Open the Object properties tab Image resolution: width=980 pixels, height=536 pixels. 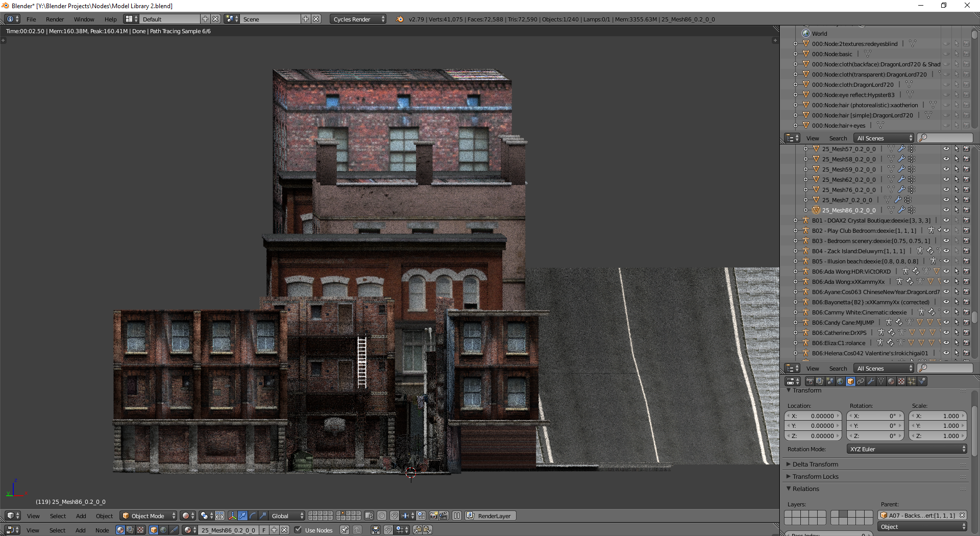(x=850, y=381)
